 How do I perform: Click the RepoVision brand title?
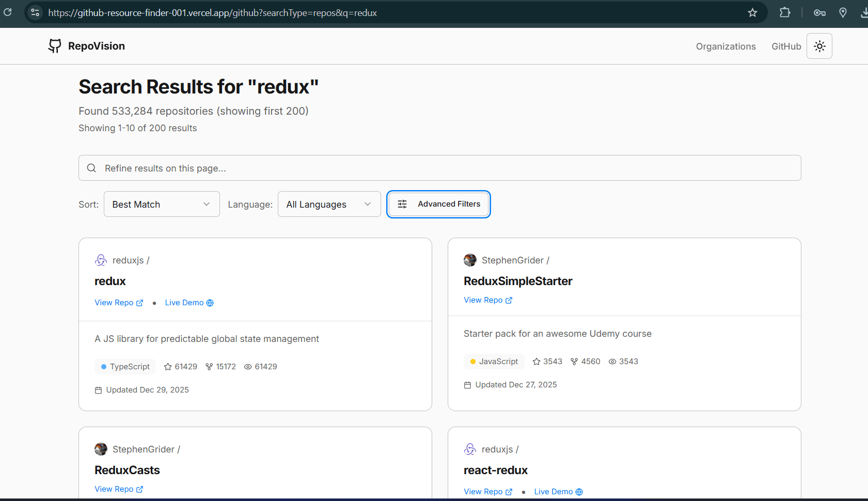click(97, 46)
